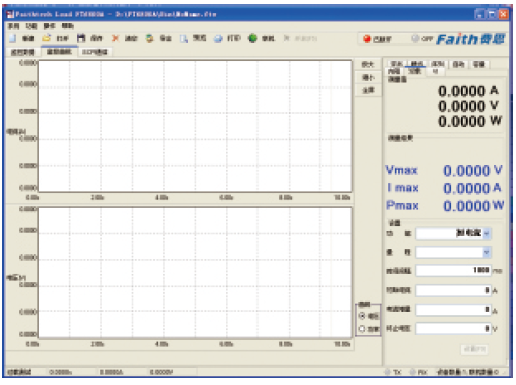Click the printer icon in toolbar
This screenshot has height=385, width=516.
click(218, 39)
